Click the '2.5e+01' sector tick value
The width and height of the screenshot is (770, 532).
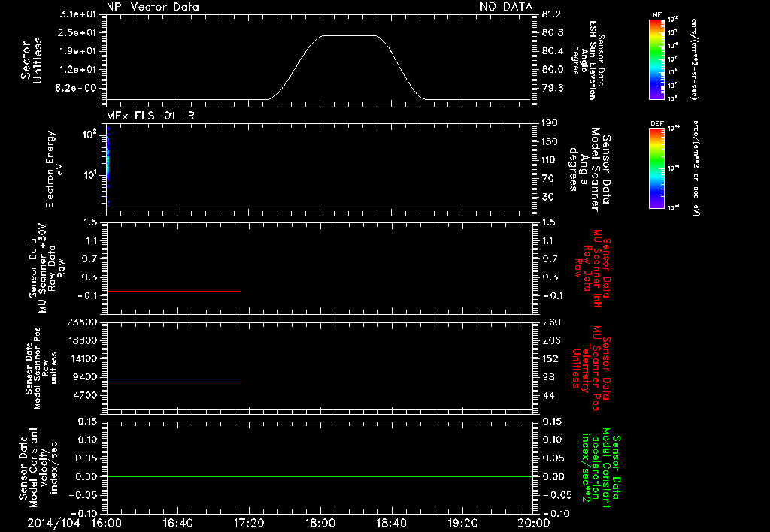78,32
